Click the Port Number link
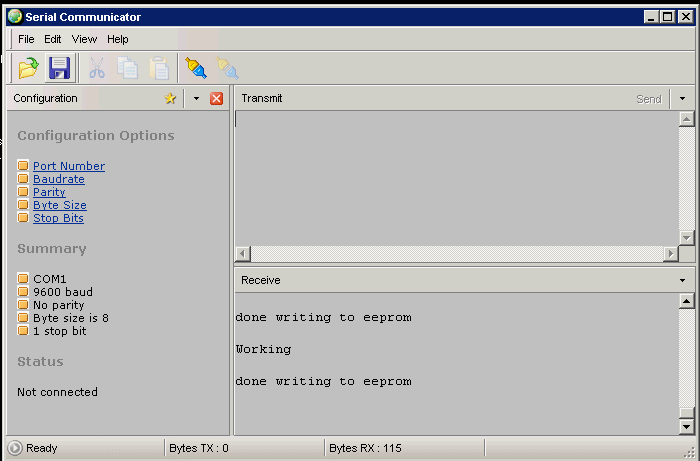This screenshot has width=700, height=461. pyautogui.click(x=68, y=166)
